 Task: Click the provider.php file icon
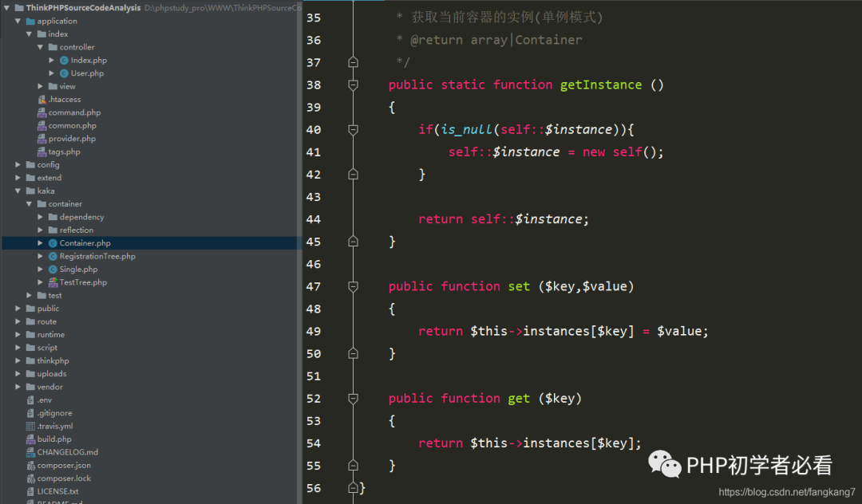[42, 139]
